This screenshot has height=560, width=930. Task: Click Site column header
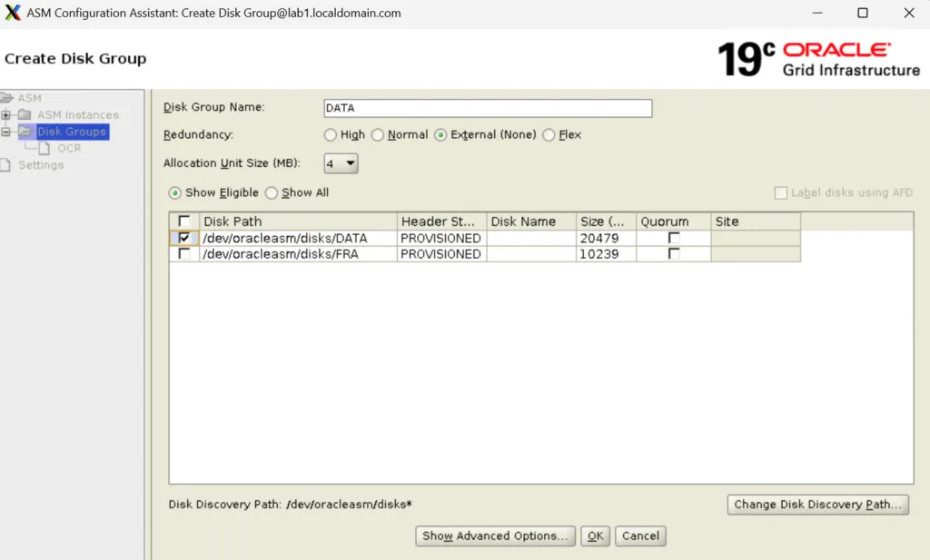click(756, 221)
